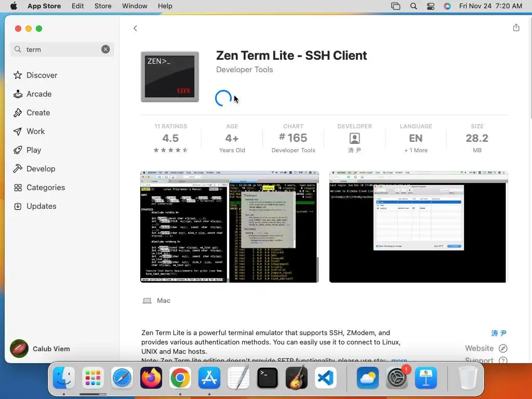
Task: Open Launchpad from the Dock
Action: coord(93,378)
